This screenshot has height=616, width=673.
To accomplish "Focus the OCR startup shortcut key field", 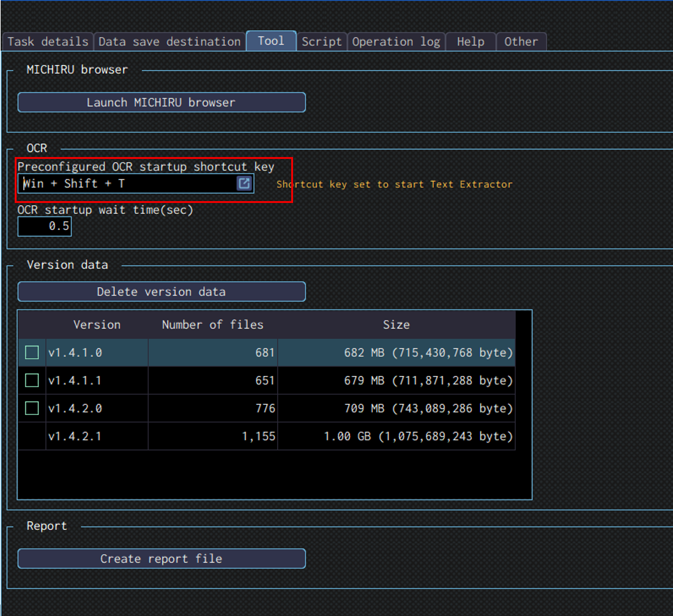I will 128,184.
